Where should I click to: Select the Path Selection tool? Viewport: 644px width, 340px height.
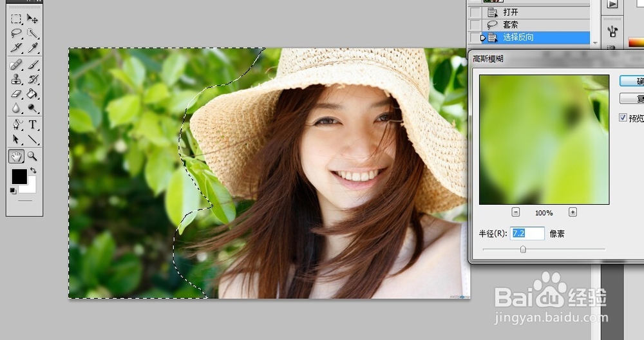16,140
